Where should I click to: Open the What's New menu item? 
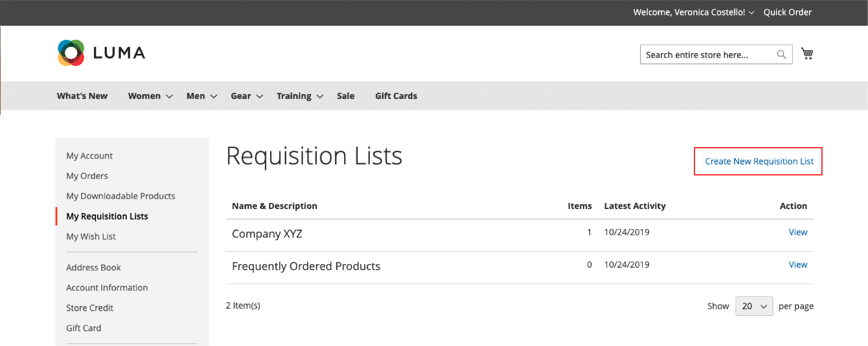(82, 96)
